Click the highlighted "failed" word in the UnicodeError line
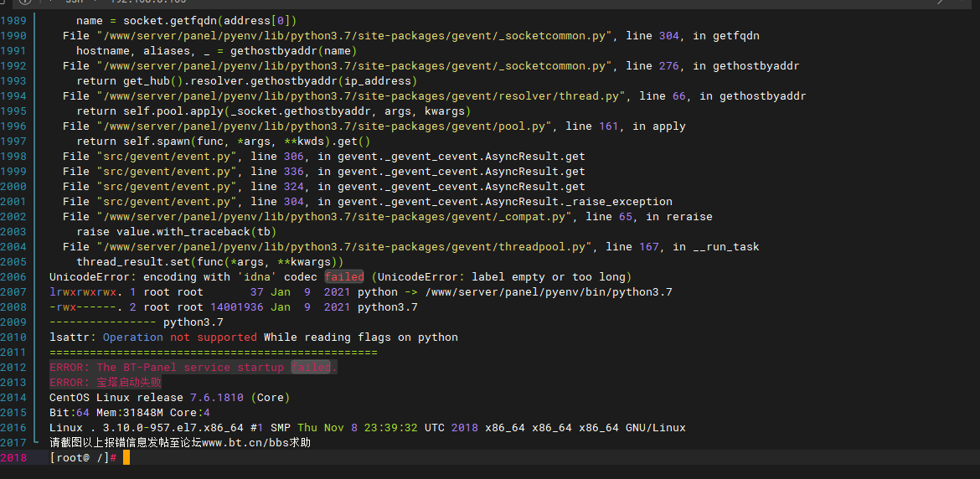Image resolution: width=980 pixels, height=479 pixels. point(344,276)
